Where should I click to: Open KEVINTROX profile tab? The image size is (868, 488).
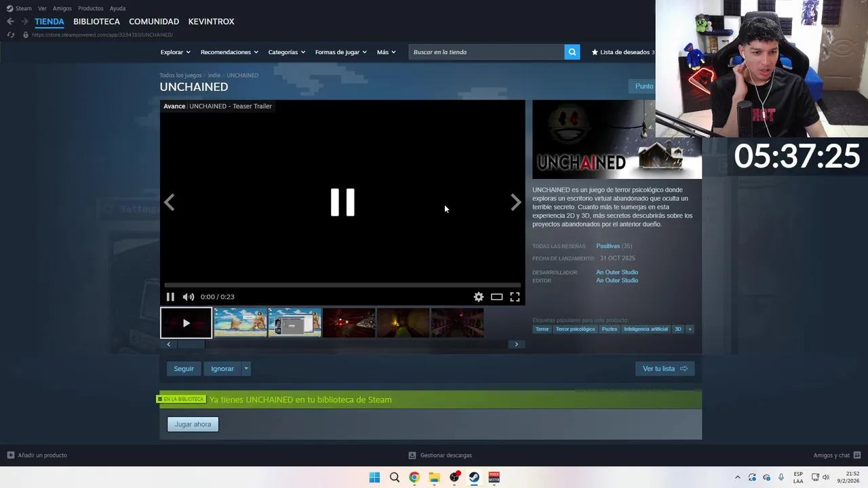211,22
